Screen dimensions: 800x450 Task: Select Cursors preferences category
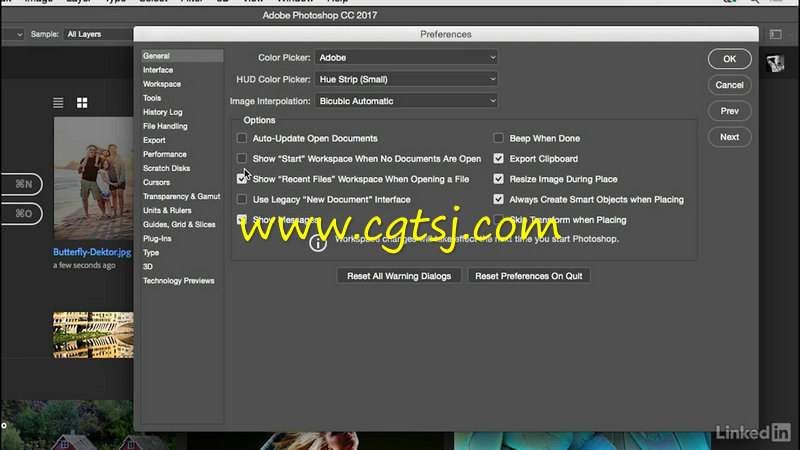click(x=157, y=182)
